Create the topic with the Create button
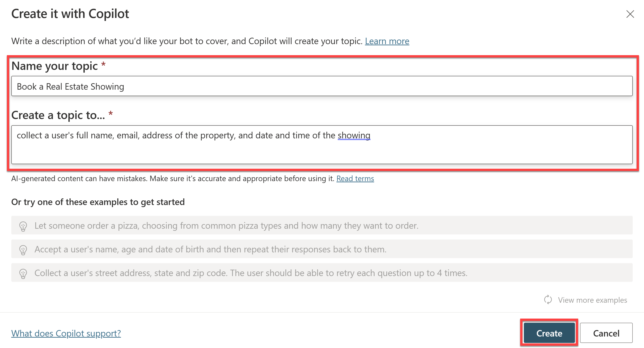The image size is (644, 348). [549, 333]
